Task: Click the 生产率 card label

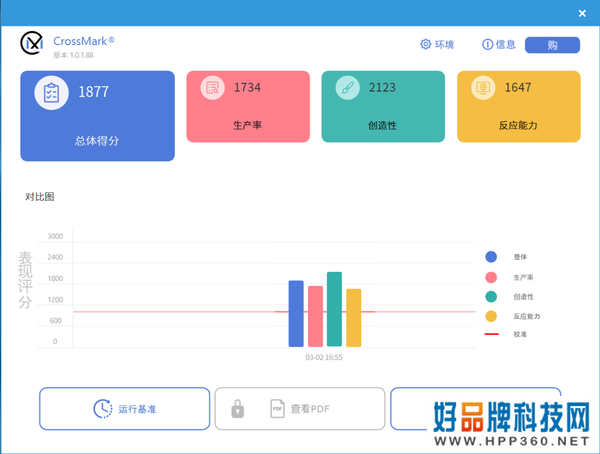Action: coord(247,125)
